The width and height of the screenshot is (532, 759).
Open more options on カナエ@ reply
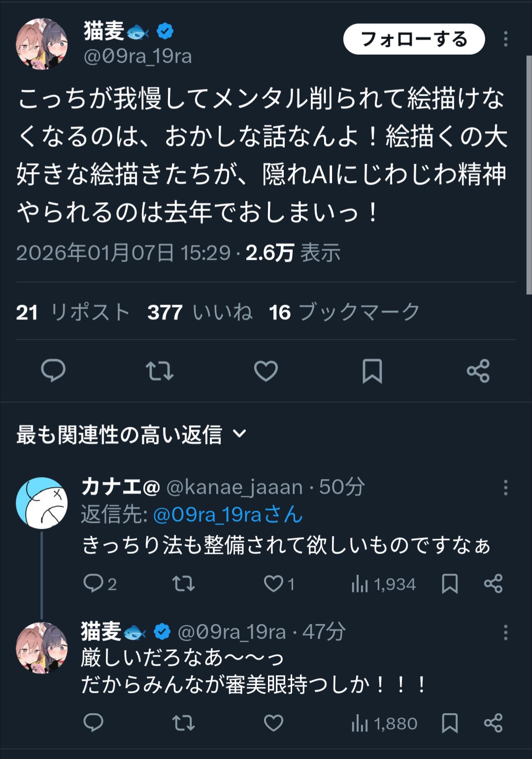tap(505, 487)
